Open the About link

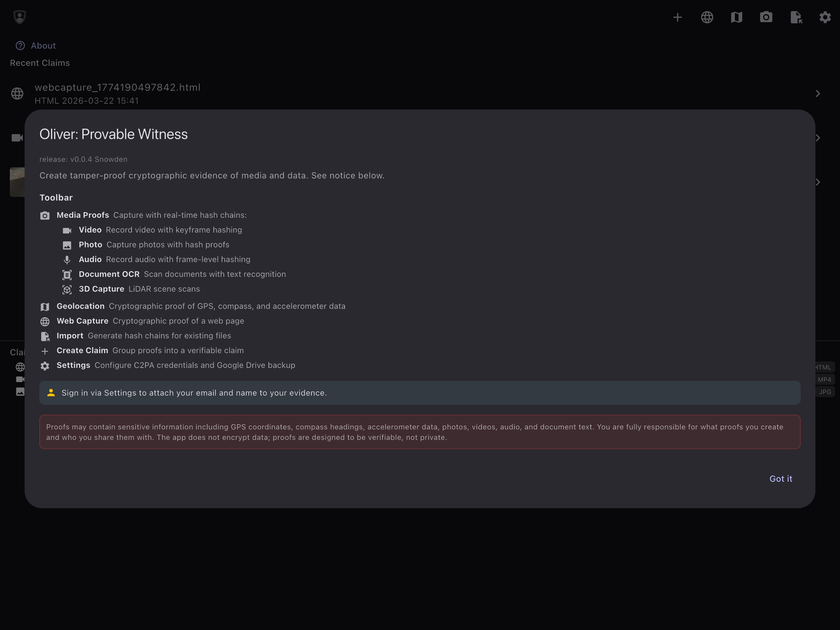pyautogui.click(x=36, y=46)
